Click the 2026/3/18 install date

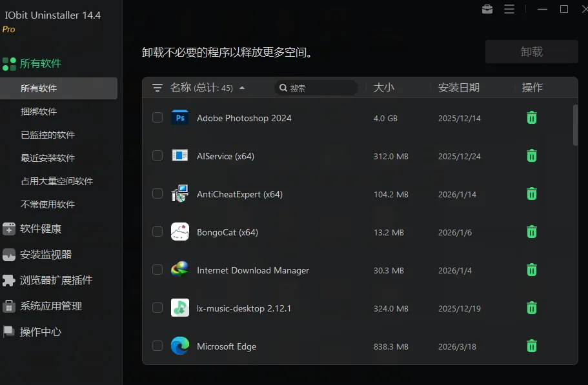457,347
